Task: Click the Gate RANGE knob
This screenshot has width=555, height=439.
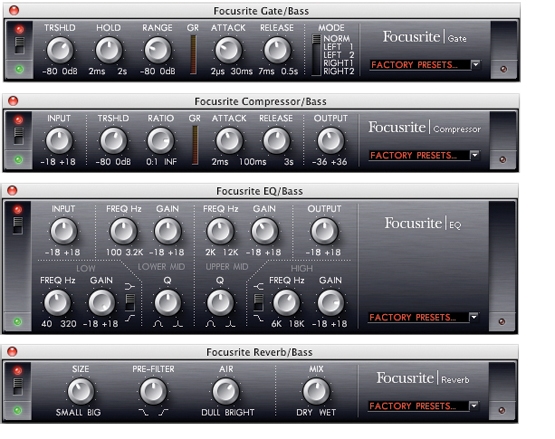Action: click(x=158, y=50)
